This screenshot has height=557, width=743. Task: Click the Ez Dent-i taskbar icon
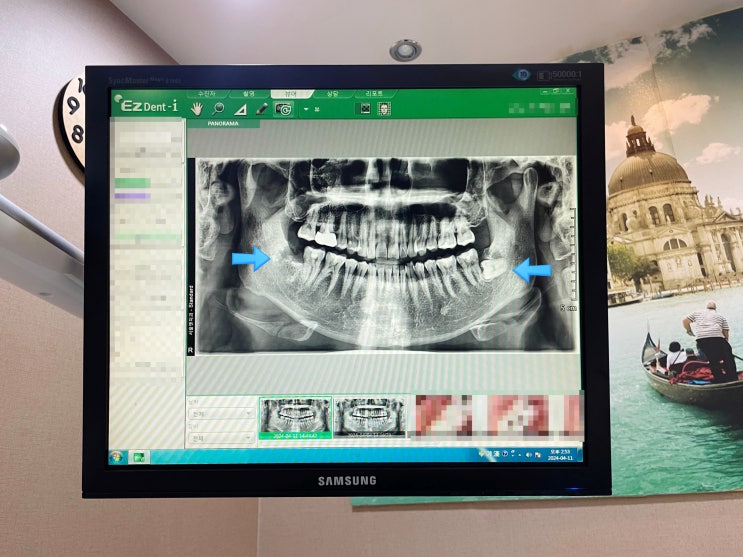point(139,457)
